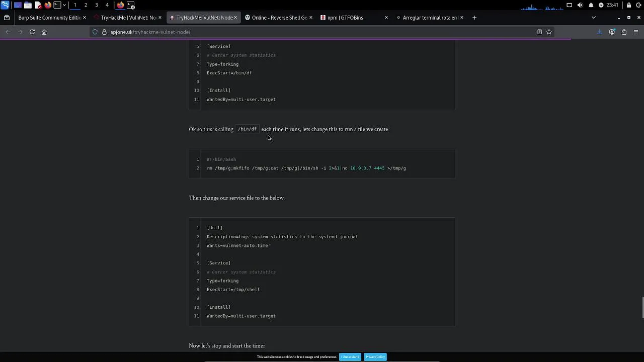Viewport: 644px width, 362px height.
Task: Launch the text editor icon in the panel
Action: click(38, 5)
